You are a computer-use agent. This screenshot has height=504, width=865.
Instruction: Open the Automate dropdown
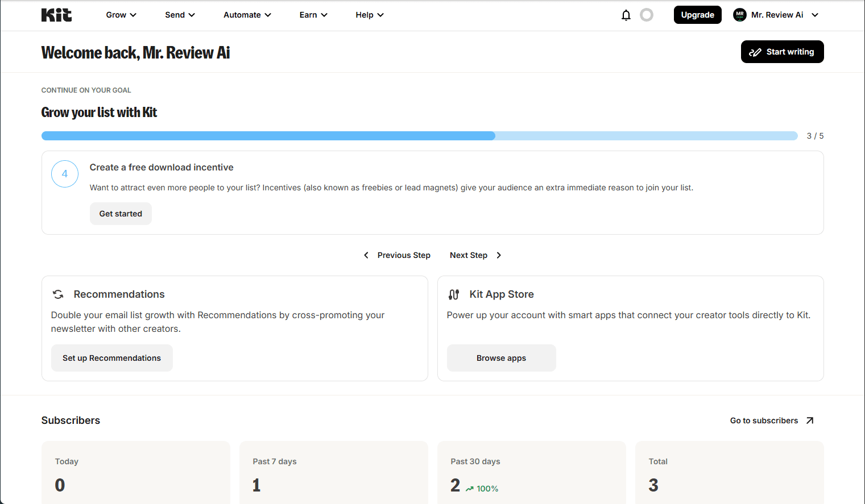tap(247, 15)
